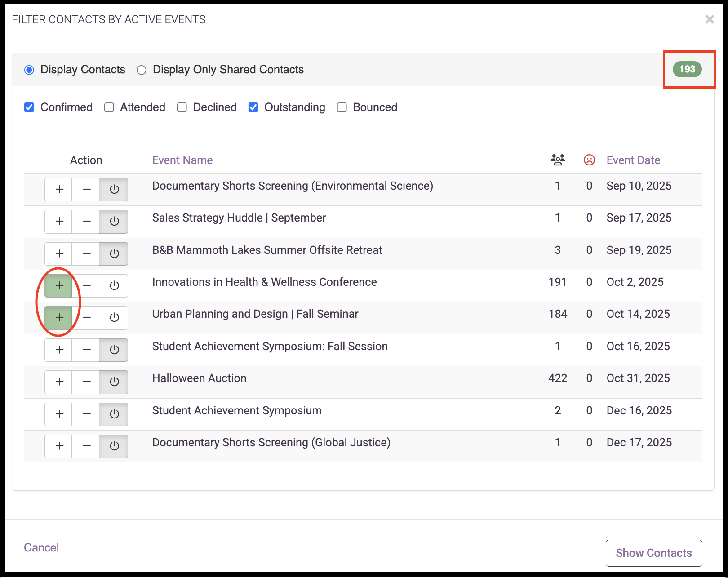Click Innovations in Health & Wellness Conference name

click(x=265, y=282)
